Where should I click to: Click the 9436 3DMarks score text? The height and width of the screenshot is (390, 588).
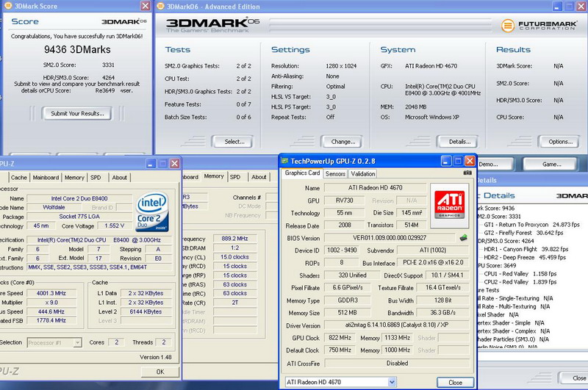click(x=77, y=49)
